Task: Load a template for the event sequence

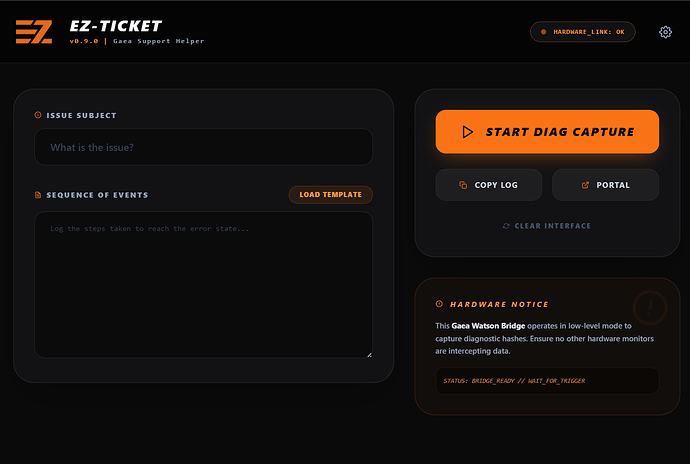Action: pyautogui.click(x=331, y=195)
